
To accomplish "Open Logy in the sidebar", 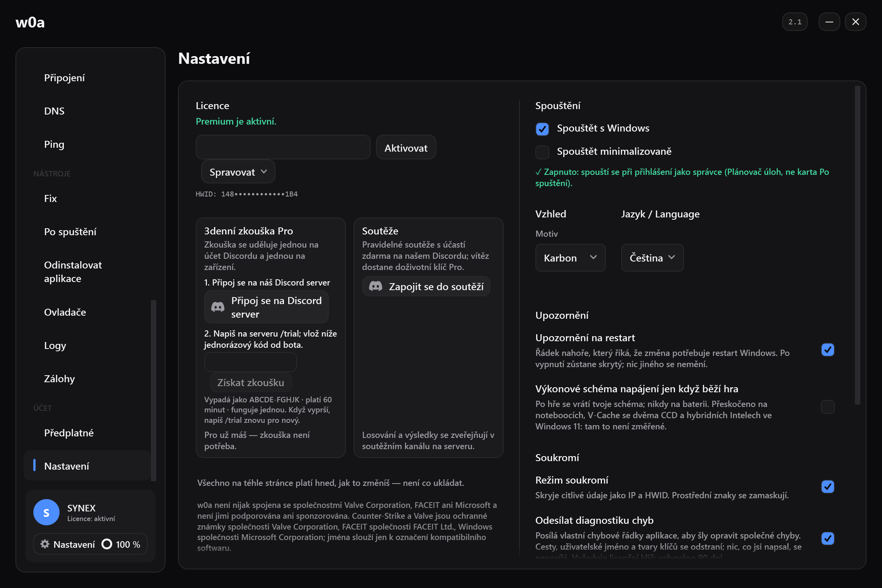I will click(x=87, y=345).
